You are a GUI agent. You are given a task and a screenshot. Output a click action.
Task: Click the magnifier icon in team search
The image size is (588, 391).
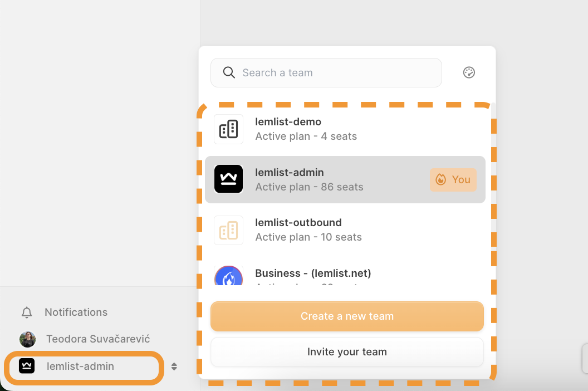pos(229,72)
